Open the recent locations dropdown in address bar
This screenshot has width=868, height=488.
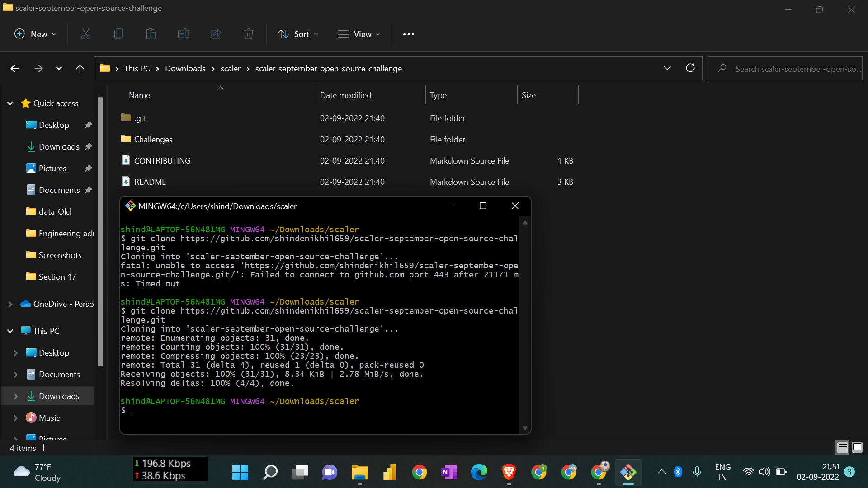coord(667,68)
